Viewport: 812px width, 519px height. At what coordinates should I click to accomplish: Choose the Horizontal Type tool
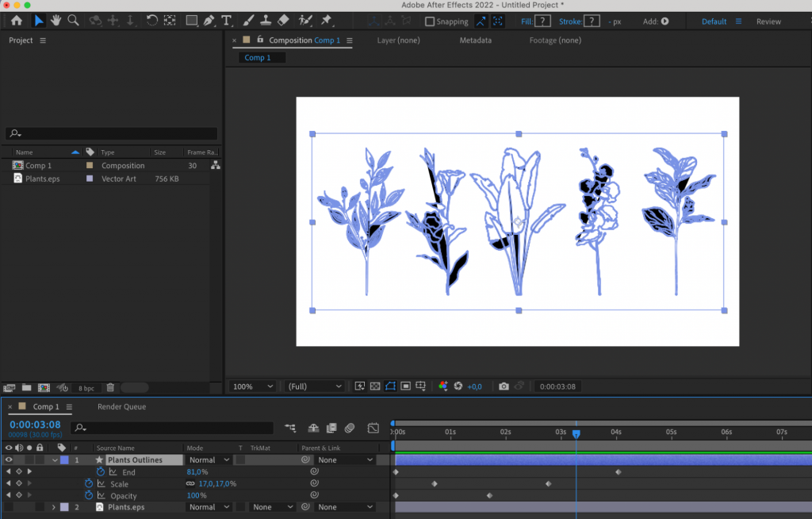tap(226, 21)
